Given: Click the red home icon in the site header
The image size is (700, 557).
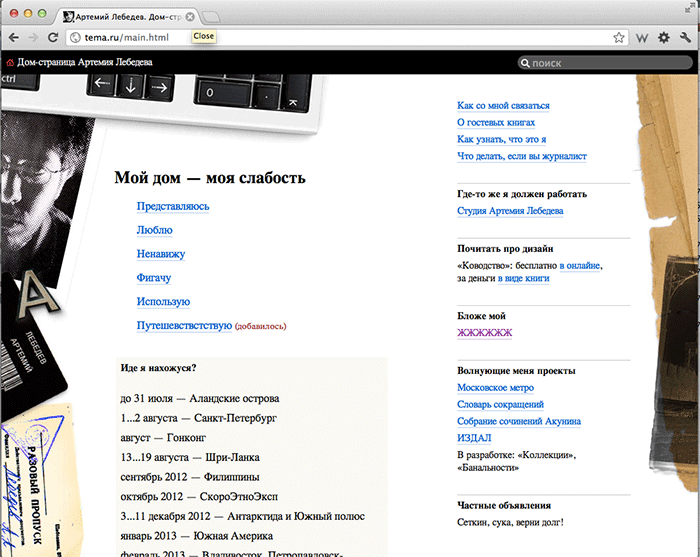Looking at the screenshot, I should pos(10,63).
